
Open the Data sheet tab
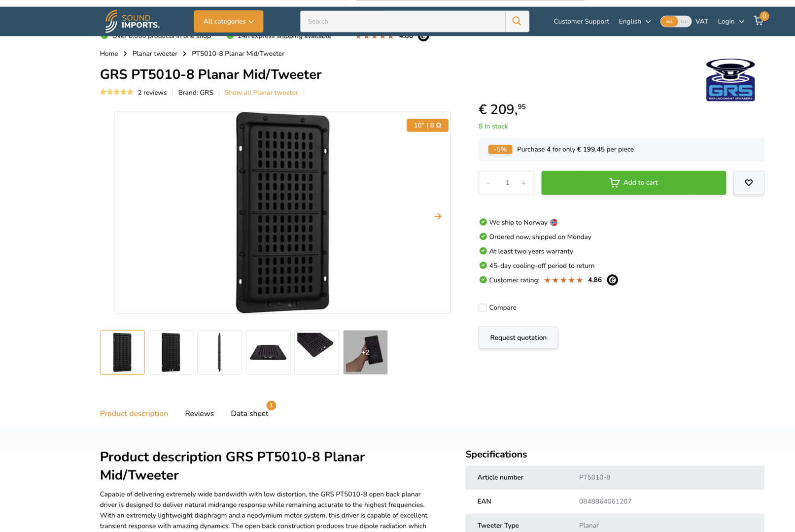249,413
